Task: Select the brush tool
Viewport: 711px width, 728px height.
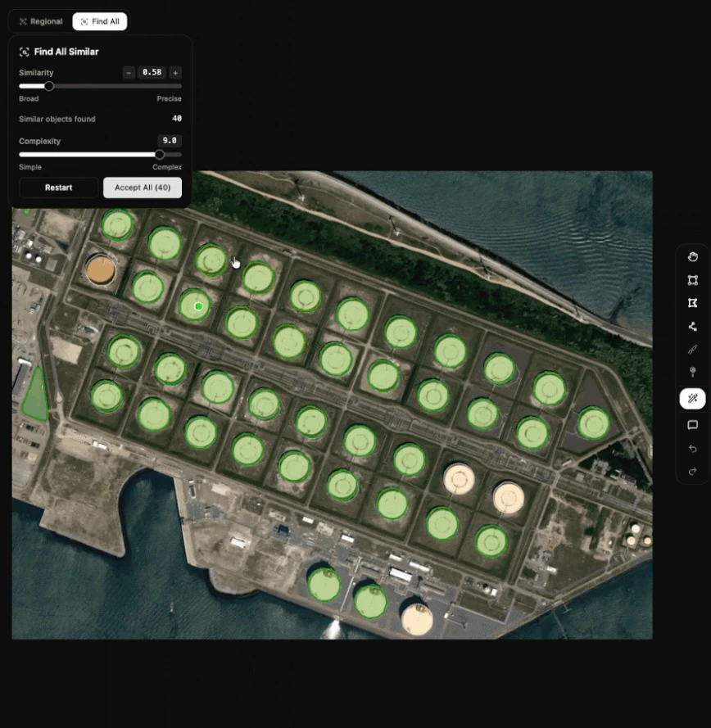Action: tap(692, 349)
